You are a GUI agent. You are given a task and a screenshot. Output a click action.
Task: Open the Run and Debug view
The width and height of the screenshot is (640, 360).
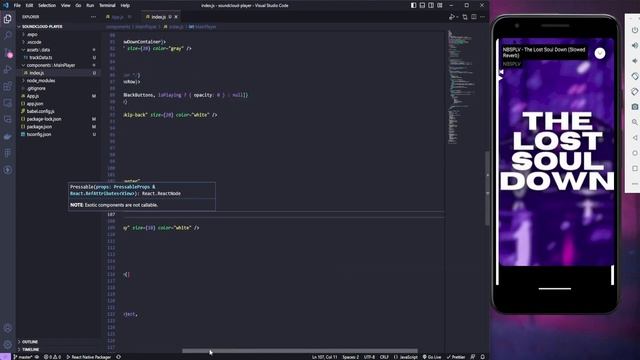tap(7, 69)
